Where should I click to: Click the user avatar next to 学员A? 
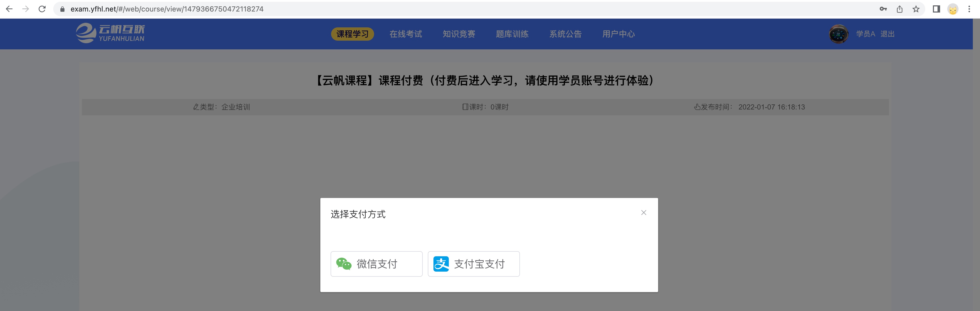click(838, 34)
